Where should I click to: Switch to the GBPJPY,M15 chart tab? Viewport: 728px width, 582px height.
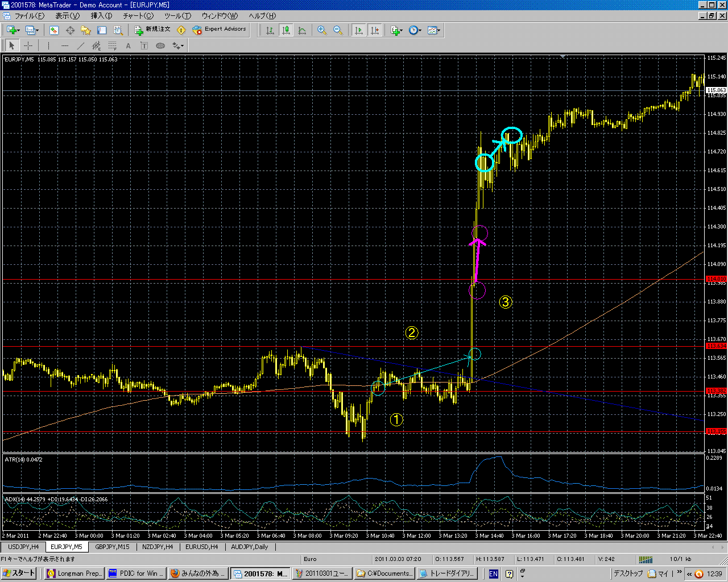click(x=112, y=547)
